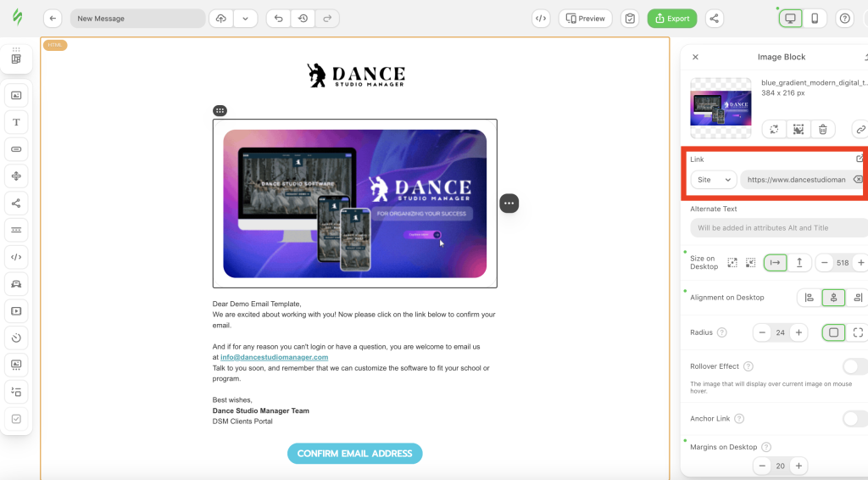Click the share icon in top bar
868x480 pixels.
(x=714, y=19)
